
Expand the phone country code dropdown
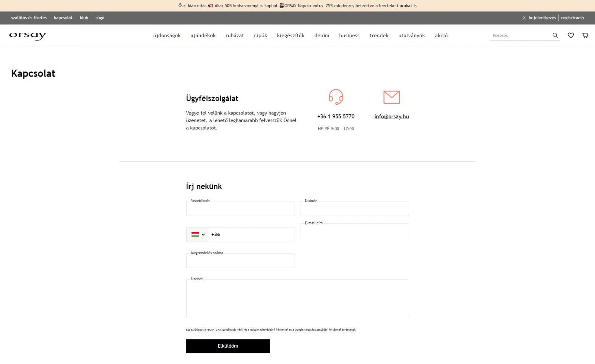(x=198, y=235)
